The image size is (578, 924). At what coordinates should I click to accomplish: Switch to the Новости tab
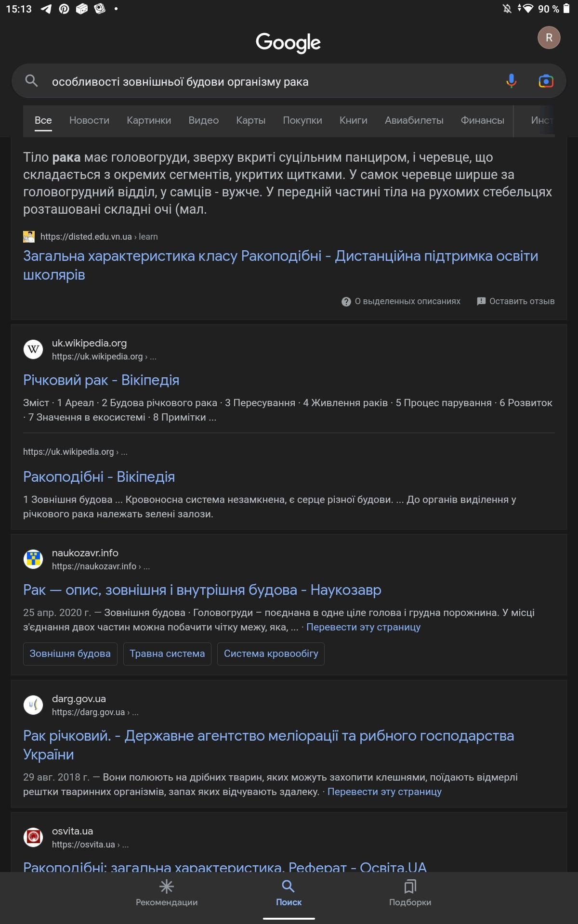(89, 120)
